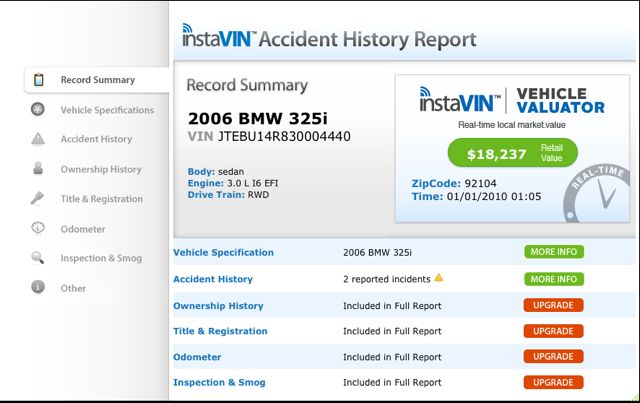640x403 pixels.
Task: Click the 2006 BMW 325i heading
Action: click(x=258, y=118)
